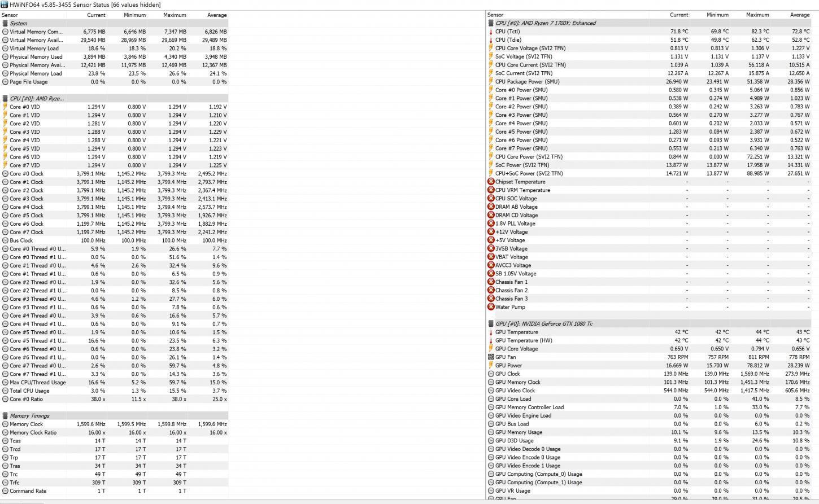Click the round icon next to Memory Clock Ratio
The height and width of the screenshot is (504, 819).
coord(5,432)
